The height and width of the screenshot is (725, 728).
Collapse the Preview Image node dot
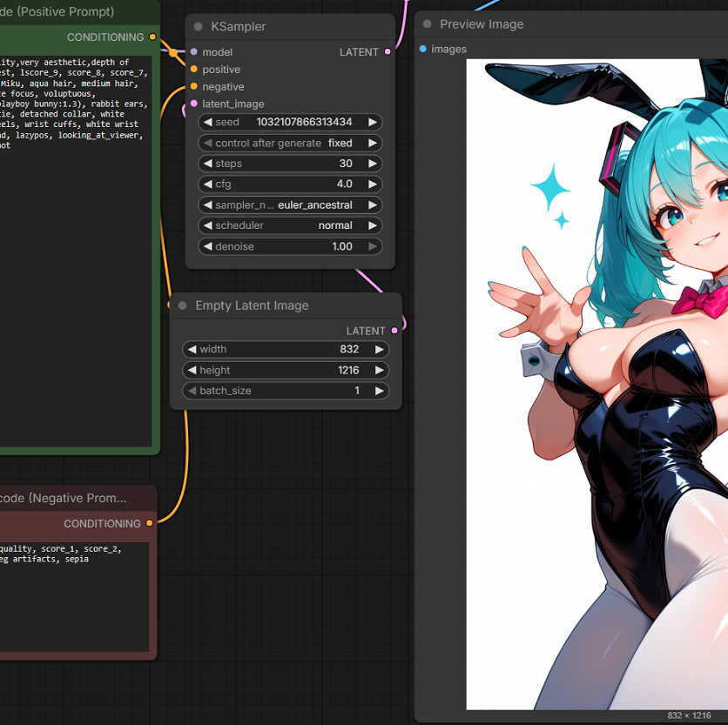click(428, 24)
